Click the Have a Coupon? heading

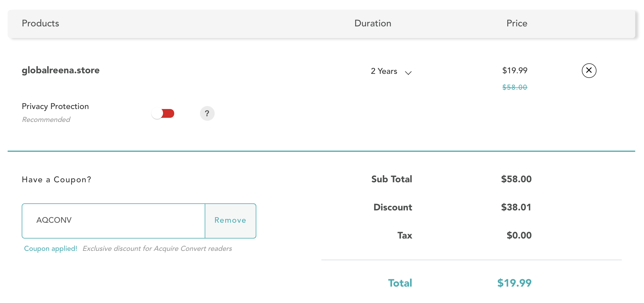(57, 180)
